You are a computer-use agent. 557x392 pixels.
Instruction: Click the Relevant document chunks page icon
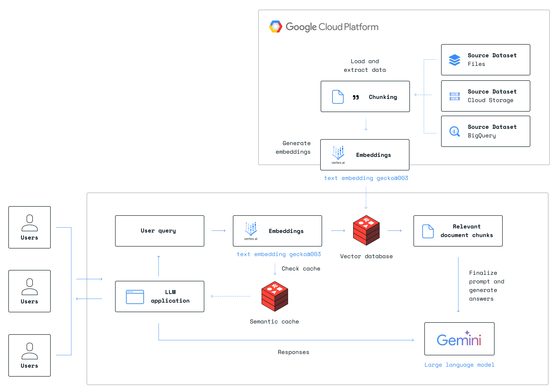[x=428, y=231]
